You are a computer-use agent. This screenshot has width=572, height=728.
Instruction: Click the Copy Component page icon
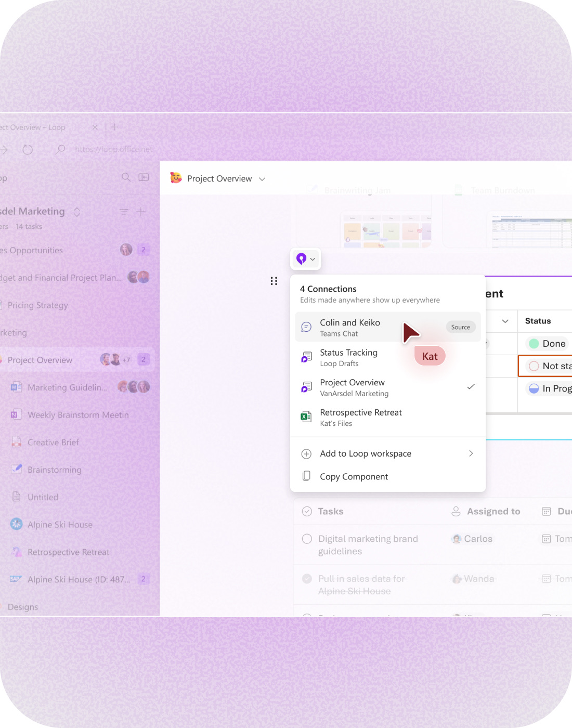click(x=307, y=476)
